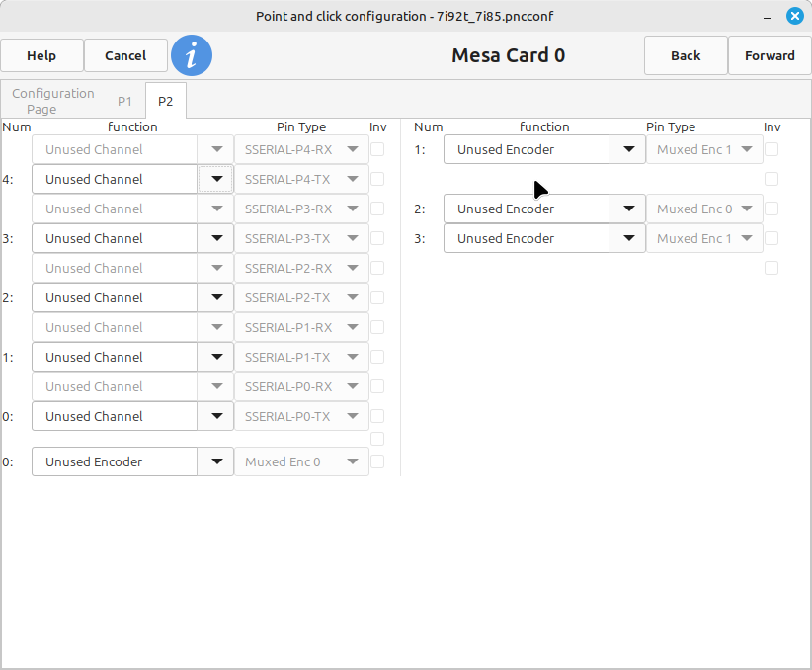Click the Help button
812x670 pixels.
(41, 55)
